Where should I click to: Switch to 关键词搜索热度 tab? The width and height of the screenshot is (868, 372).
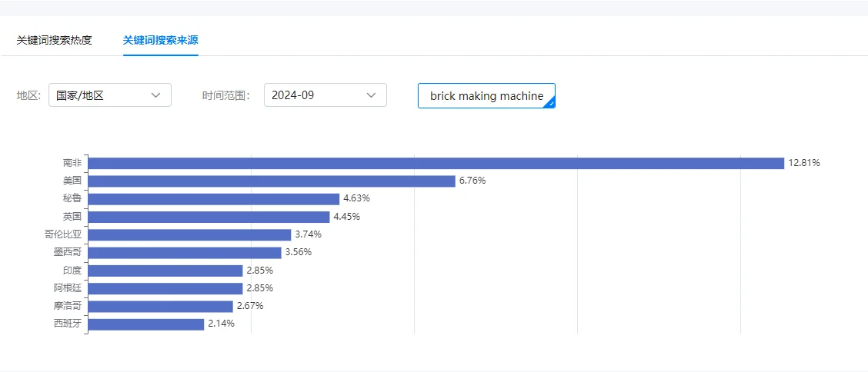(x=54, y=40)
